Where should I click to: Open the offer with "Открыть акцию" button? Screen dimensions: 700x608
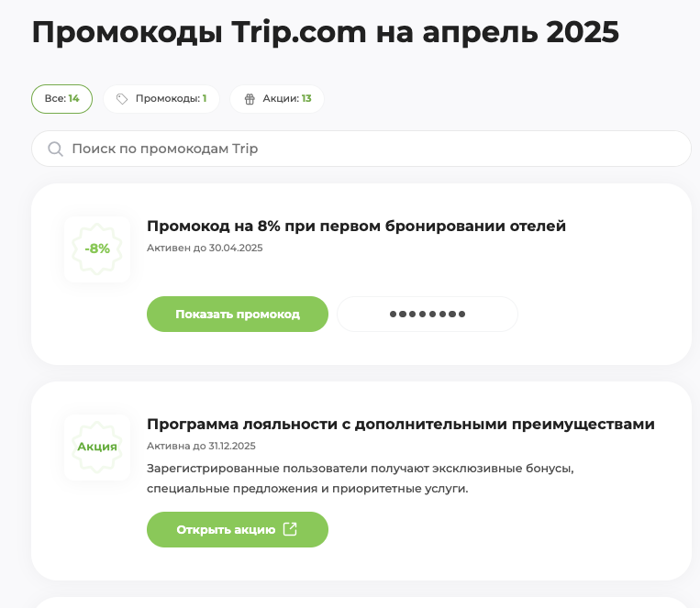coord(226,529)
